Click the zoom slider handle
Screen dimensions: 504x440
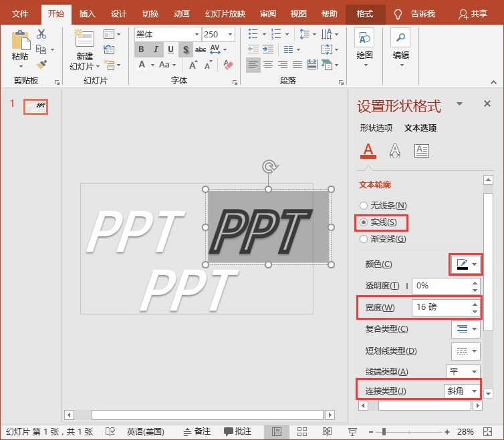pos(384,431)
